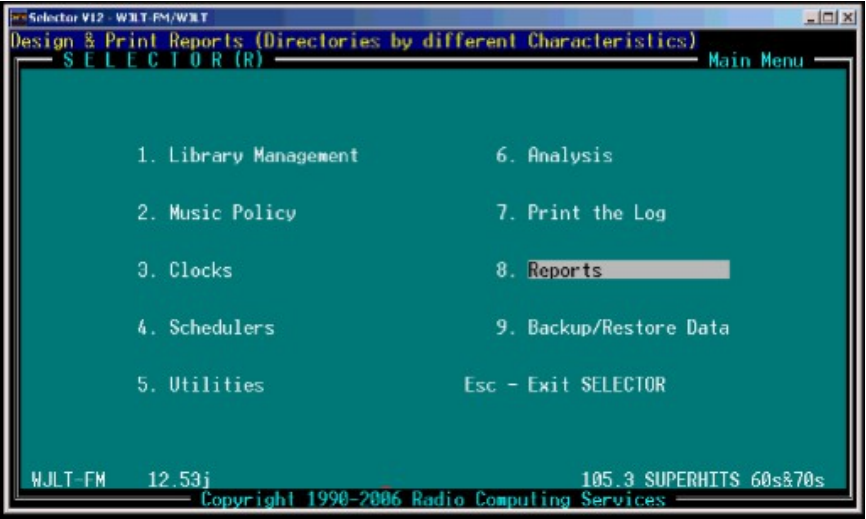Choose the Clocks menu entry
The height and width of the screenshot is (519, 866).
(x=185, y=270)
